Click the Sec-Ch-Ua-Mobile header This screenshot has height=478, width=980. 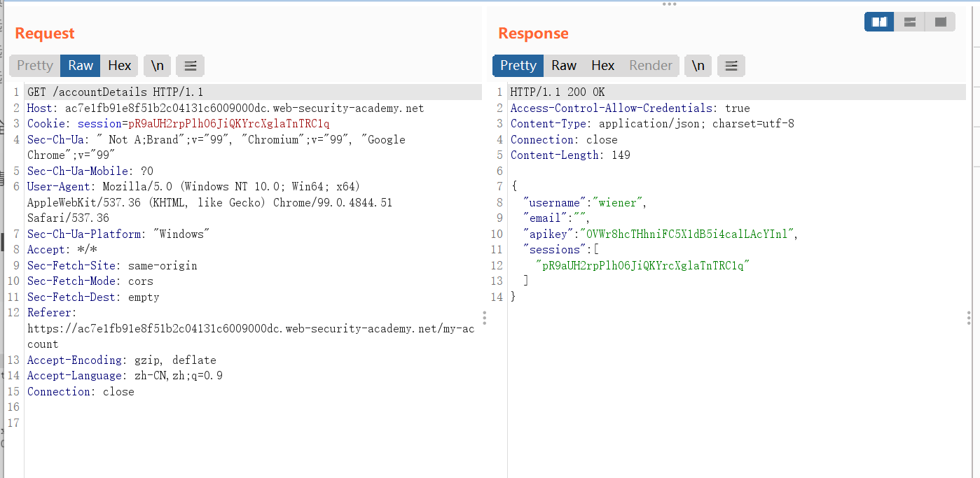(x=90, y=171)
